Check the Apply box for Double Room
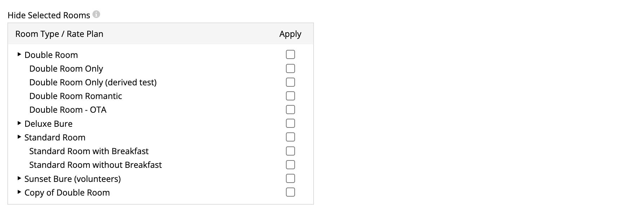 290,55
